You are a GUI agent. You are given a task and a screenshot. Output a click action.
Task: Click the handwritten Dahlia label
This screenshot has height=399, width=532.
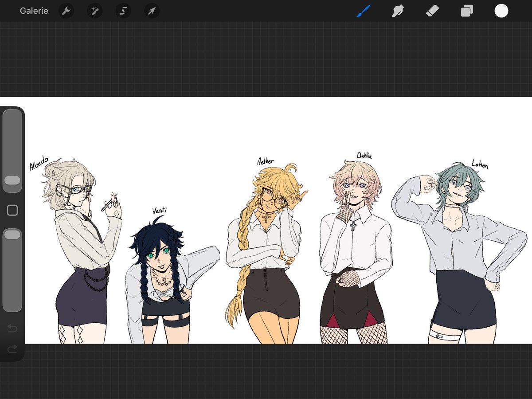point(364,155)
